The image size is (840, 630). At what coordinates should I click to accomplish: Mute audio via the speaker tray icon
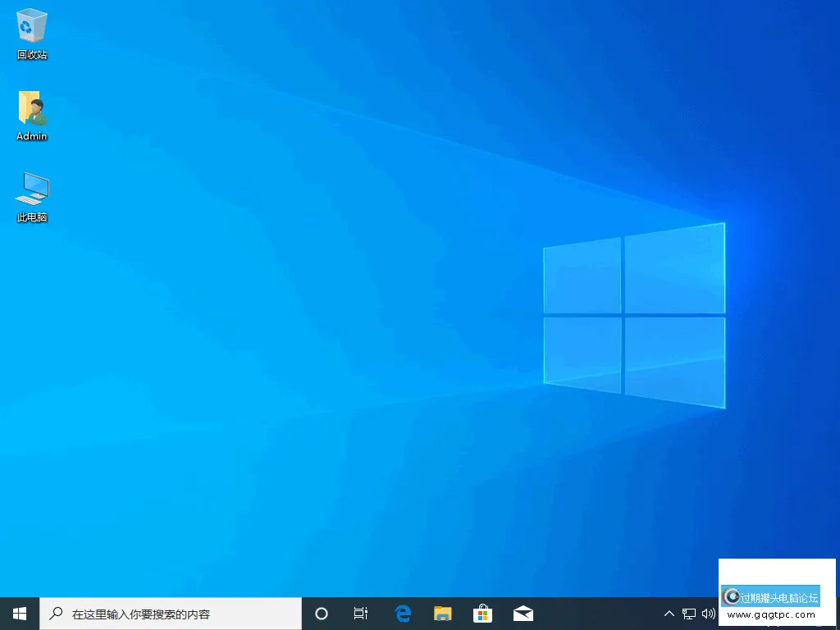(x=709, y=613)
